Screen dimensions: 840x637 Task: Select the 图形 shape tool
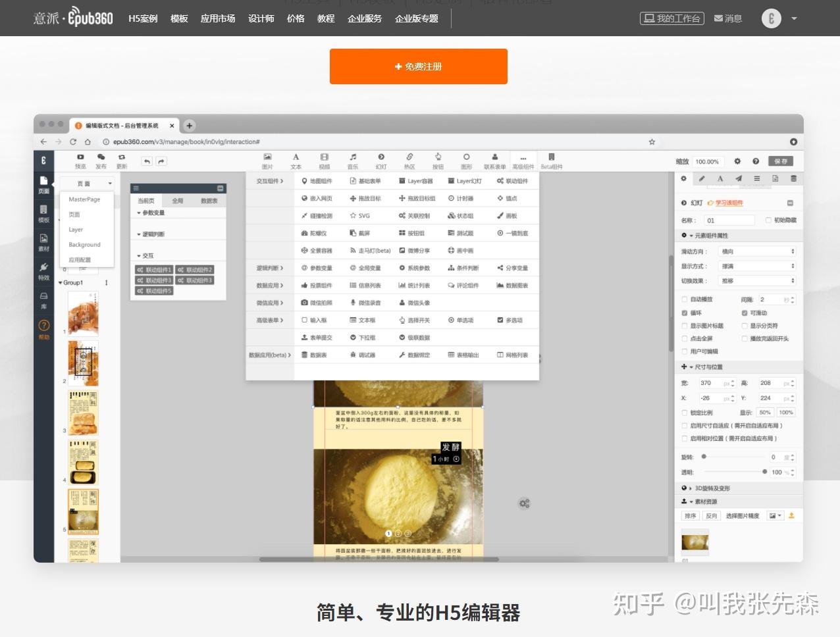(466, 161)
